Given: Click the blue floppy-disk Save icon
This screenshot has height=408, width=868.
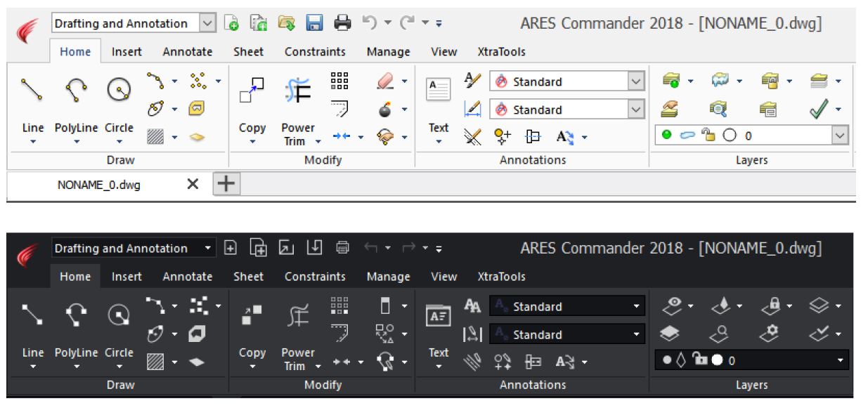Looking at the screenshot, I should click(314, 23).
